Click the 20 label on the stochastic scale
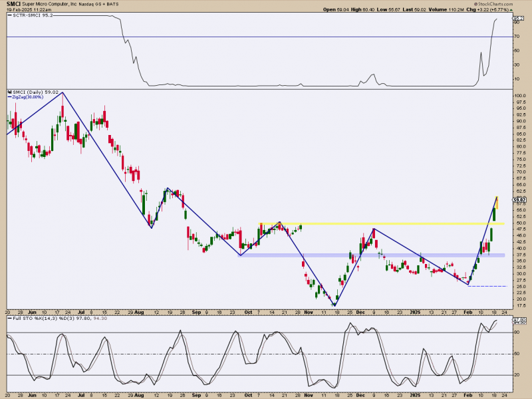The width and height of the screenshot is (532, 399). (x=517, y=375)
